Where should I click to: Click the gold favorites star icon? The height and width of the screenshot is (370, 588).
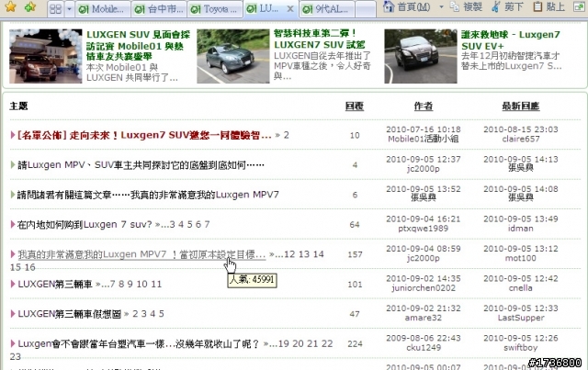[x=11, y=6]
